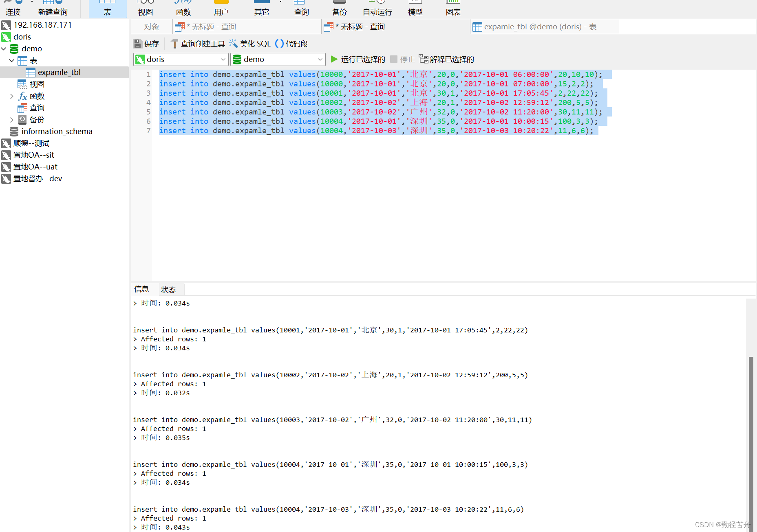Select 置地OA--uat connection
Viewport: 757px width, 532px height.
[35, 167]
